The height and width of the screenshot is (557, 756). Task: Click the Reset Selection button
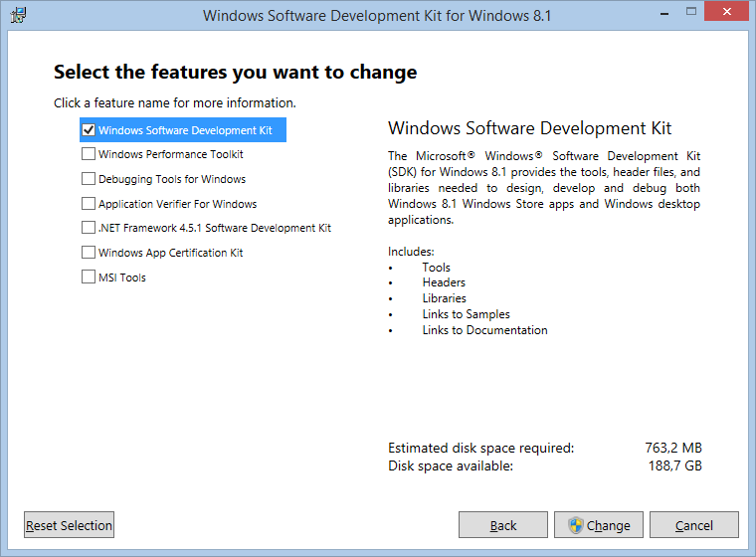[x=69, y=525]
